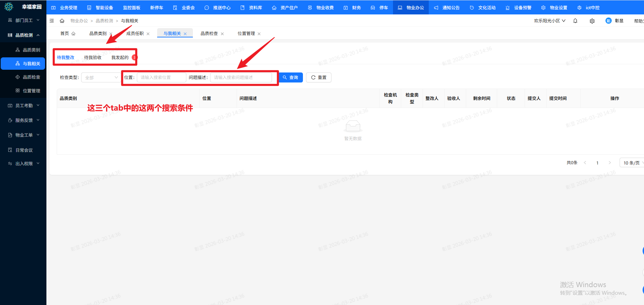Click the home icon in the breadcrumb
The height and width of the screenshot is (305, 644).
coord(62,21)
